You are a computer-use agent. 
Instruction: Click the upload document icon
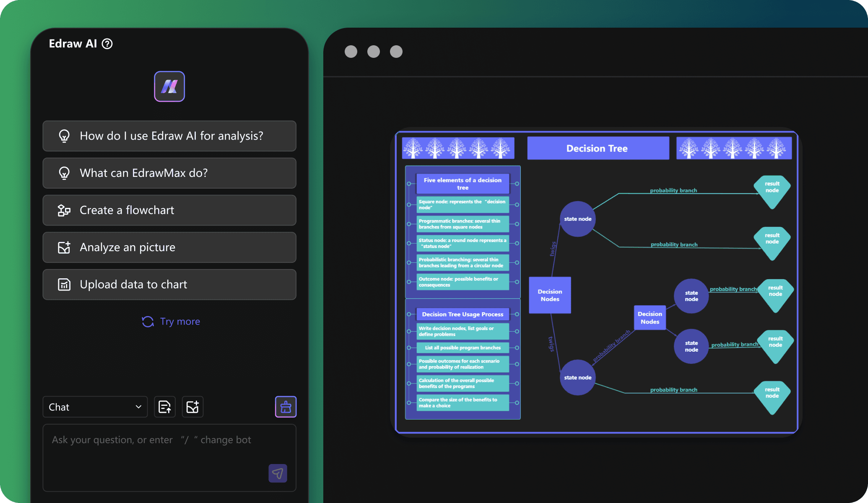pos(165,407)
